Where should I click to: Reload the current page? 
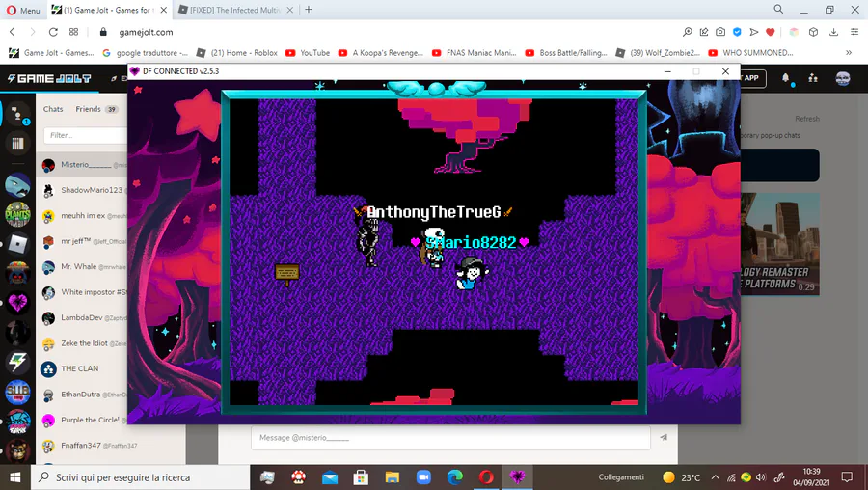pos(53,32)
